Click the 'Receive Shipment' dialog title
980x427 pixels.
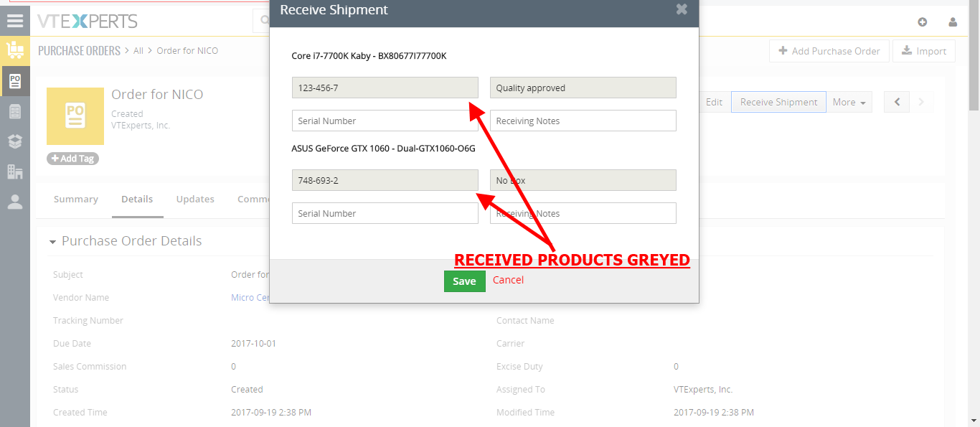tap(334, 10)
